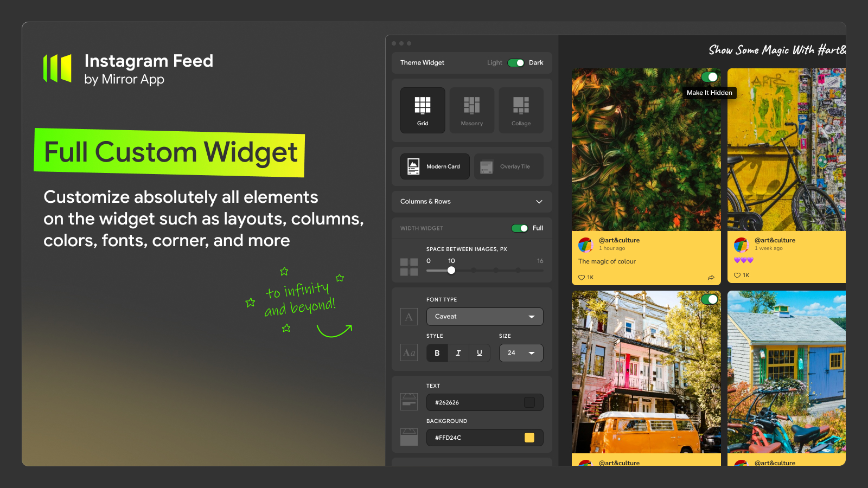This screenshot has width=868, height=488.
Task: Click the 'The magic of colour' caption
Action: (607, 261)
